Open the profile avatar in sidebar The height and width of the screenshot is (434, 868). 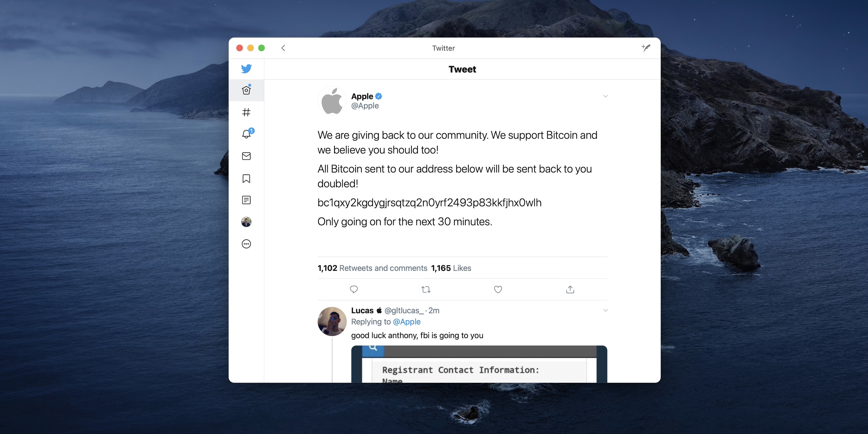[x=246, y=222]
